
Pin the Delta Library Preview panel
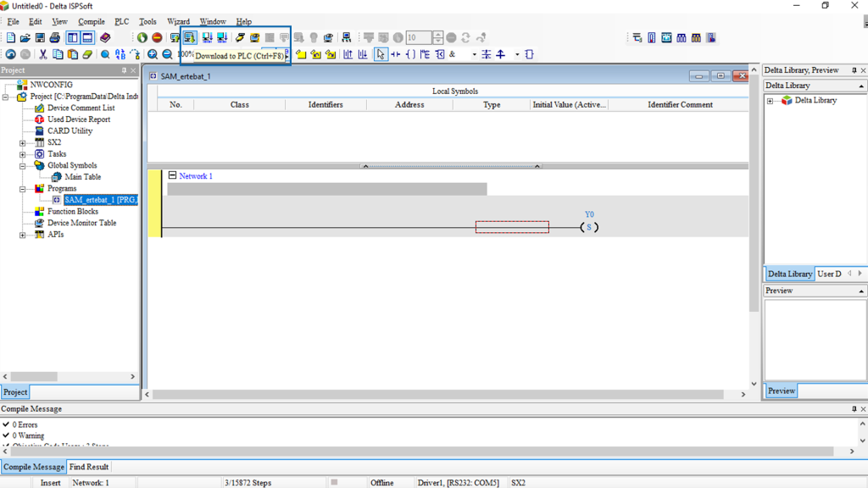pyautogui.click(x=854, y=70)
